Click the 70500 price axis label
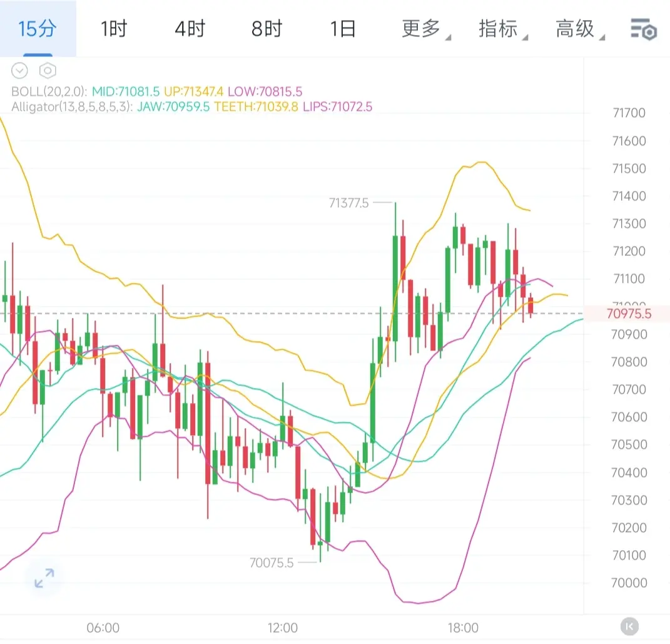The image size is (670, 644). [x=629, y=444]
